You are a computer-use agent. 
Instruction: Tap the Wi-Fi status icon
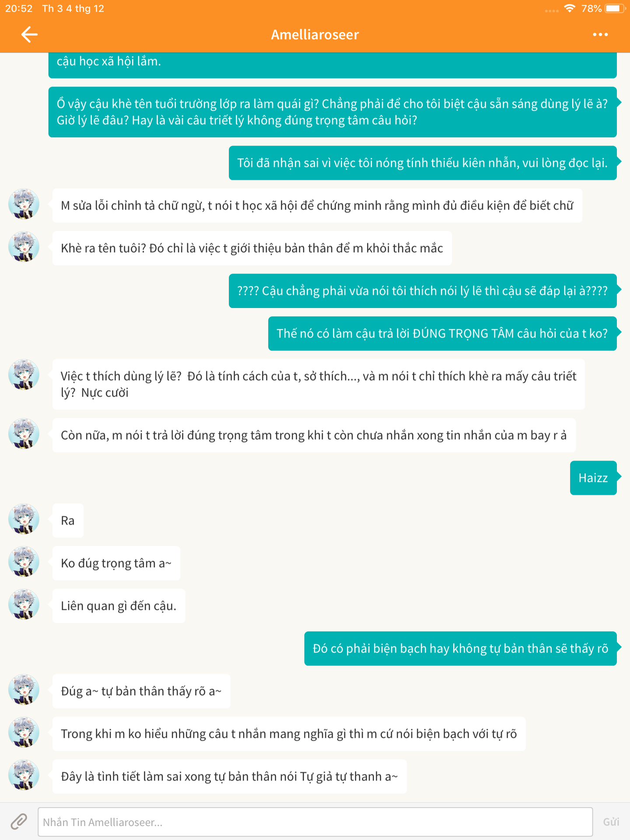(x=569, y=8)
